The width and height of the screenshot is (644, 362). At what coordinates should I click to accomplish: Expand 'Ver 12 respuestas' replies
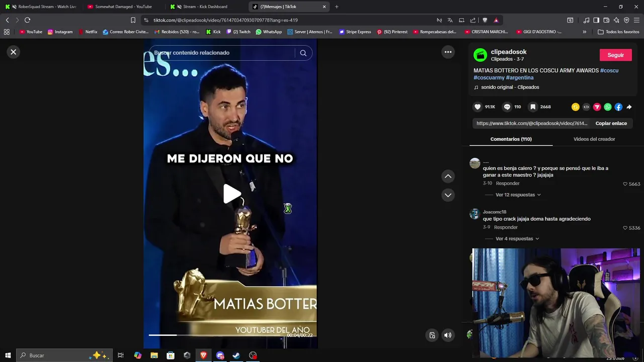[x=518, y=195]
